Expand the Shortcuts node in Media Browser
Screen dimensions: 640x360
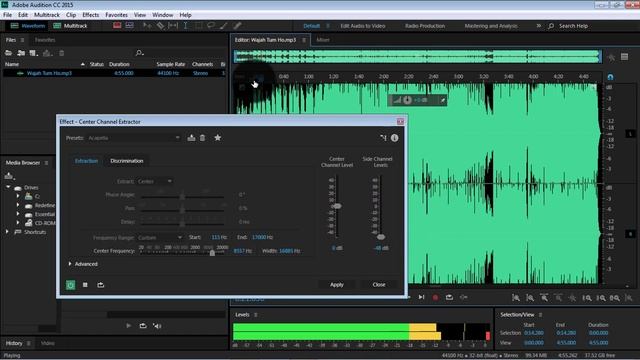7,232
